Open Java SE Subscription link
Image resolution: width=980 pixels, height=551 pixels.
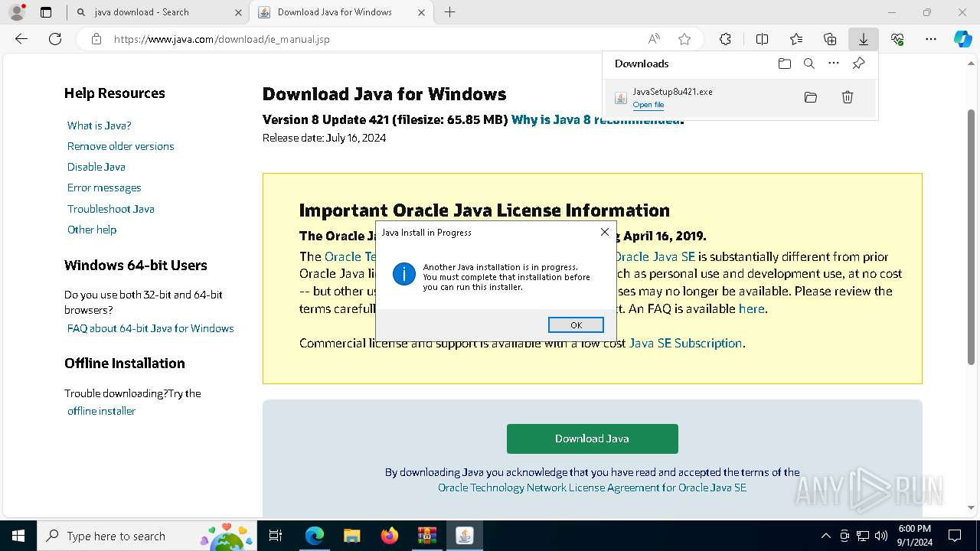(x=685, y=343)
